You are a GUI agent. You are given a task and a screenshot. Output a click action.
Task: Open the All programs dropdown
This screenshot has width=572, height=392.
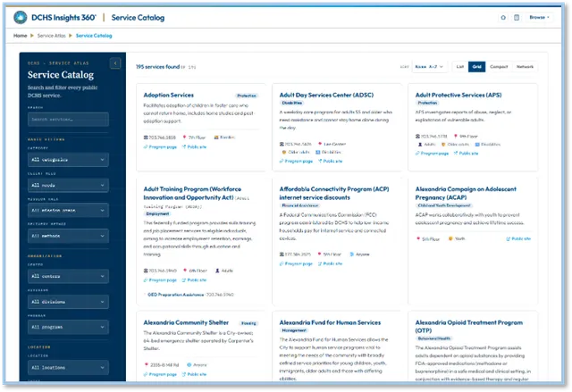point(68,327)
